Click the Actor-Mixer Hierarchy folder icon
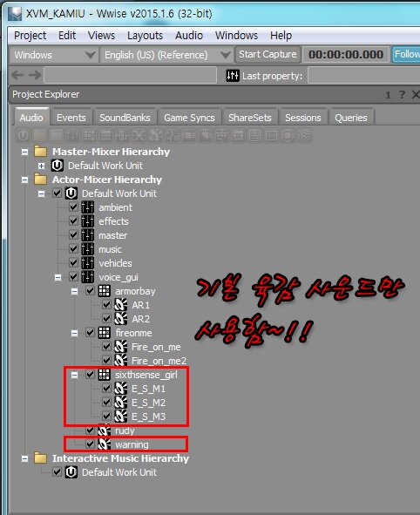The width and height of the screenshot is (420, 515). pos(41,180)
